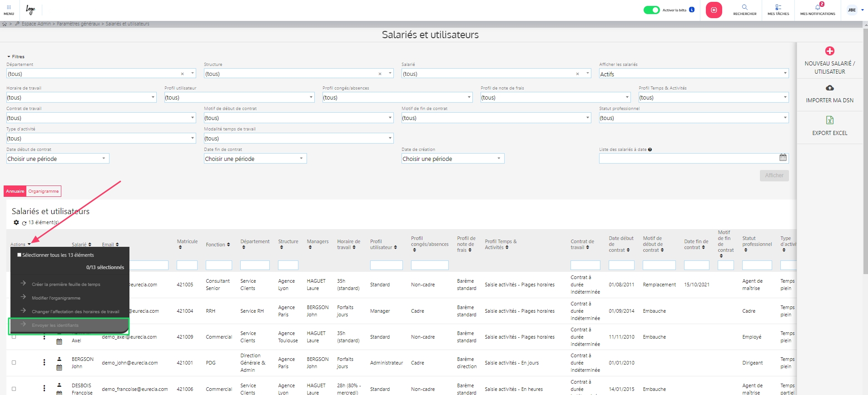Open Date de création period dropdown

[453, 159]
